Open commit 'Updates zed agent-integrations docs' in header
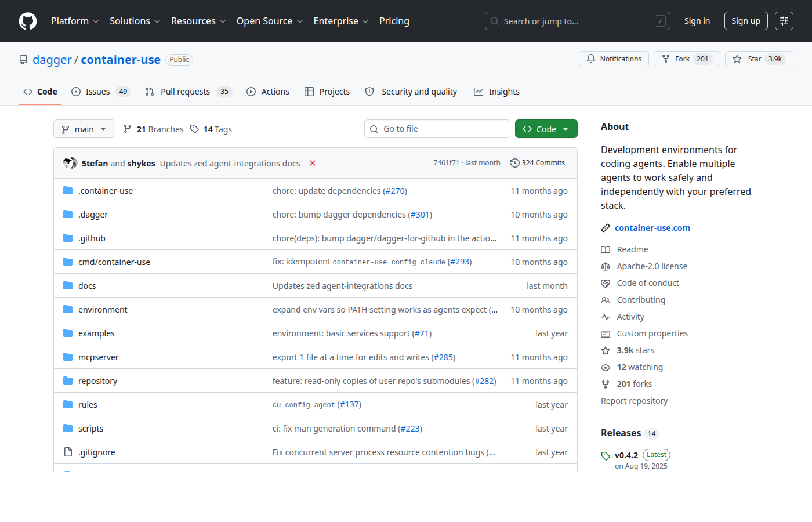812x522 pixels. click(x=230, y=164)
